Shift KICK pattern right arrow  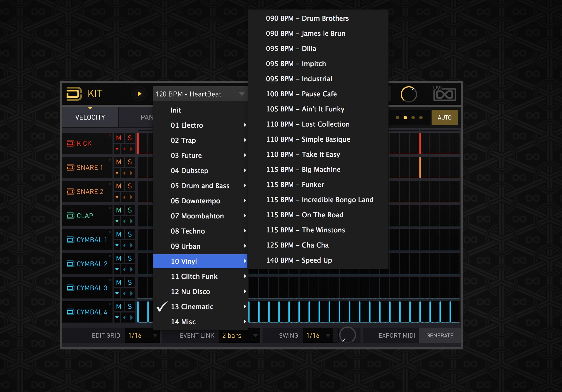coord(131,149)
